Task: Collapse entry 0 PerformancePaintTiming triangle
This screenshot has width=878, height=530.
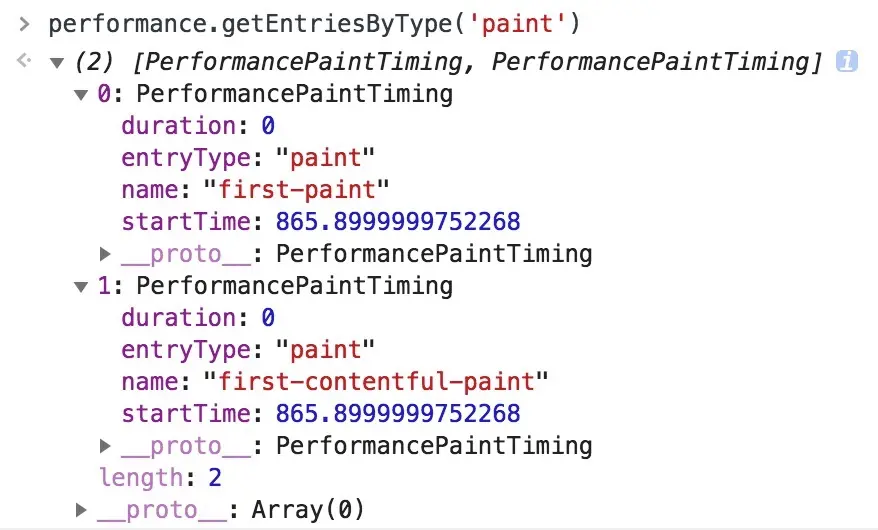Action: (x=81, y=95)
